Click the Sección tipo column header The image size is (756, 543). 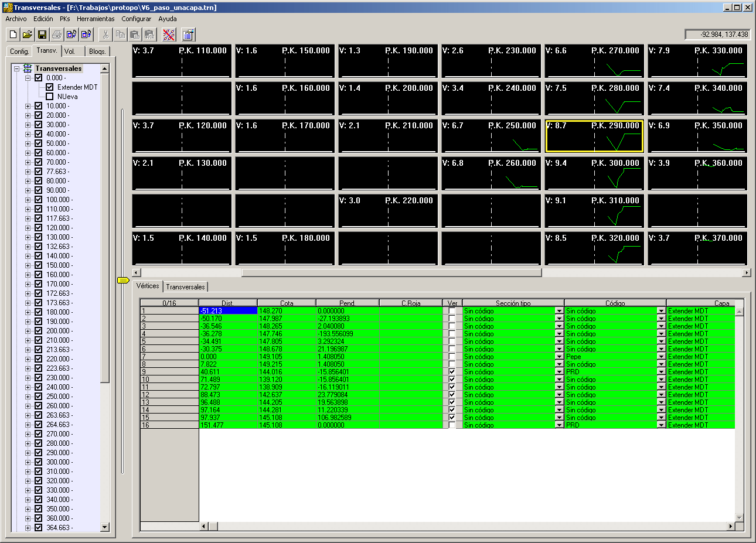tap(513, 303)
